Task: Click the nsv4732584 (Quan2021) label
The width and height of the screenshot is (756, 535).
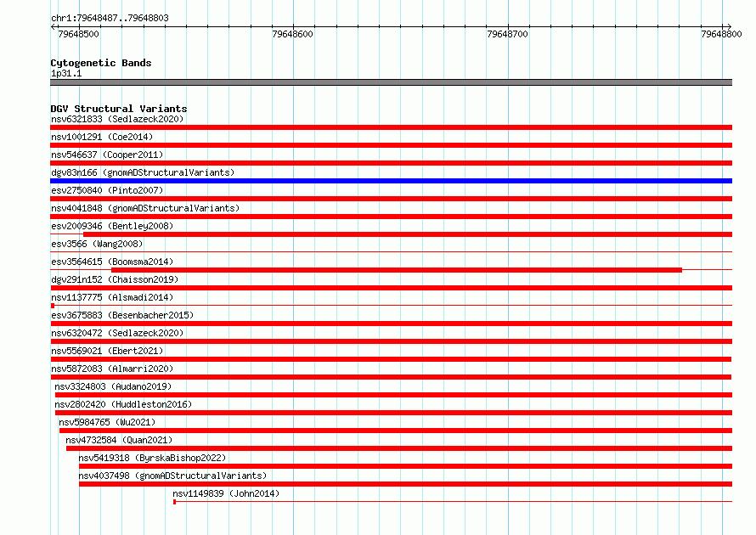Action: (119, 440)
